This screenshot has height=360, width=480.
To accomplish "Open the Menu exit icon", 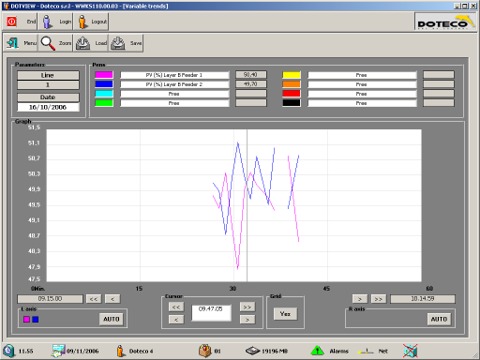I will (13, 43).
